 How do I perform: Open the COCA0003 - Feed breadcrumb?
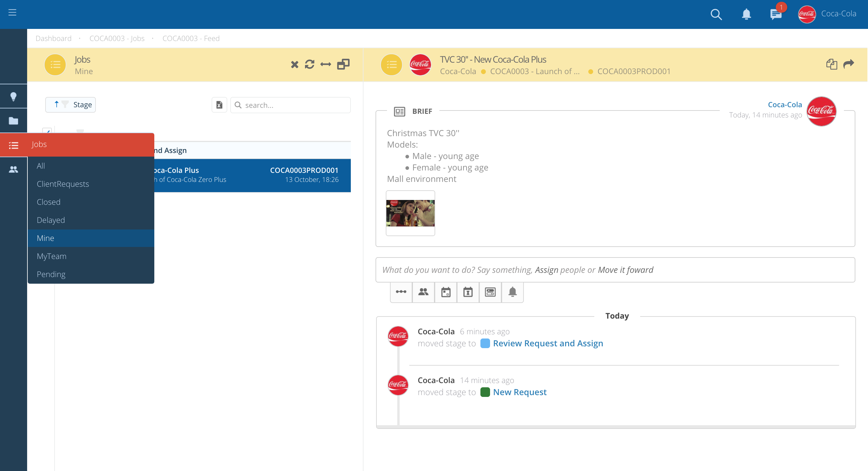[191, 38]
